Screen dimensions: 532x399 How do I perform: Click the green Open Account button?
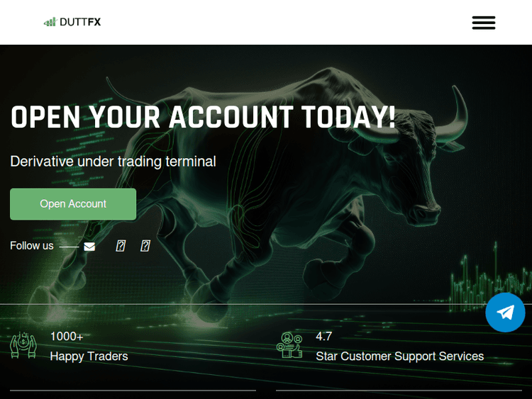point(73,204)
